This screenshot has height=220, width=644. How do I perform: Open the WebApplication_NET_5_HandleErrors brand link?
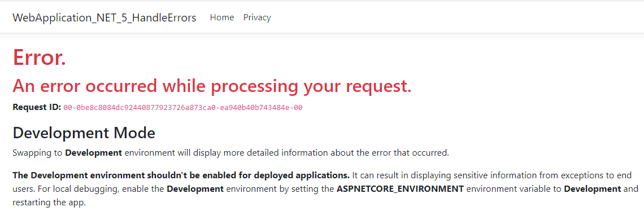point(105,17)
